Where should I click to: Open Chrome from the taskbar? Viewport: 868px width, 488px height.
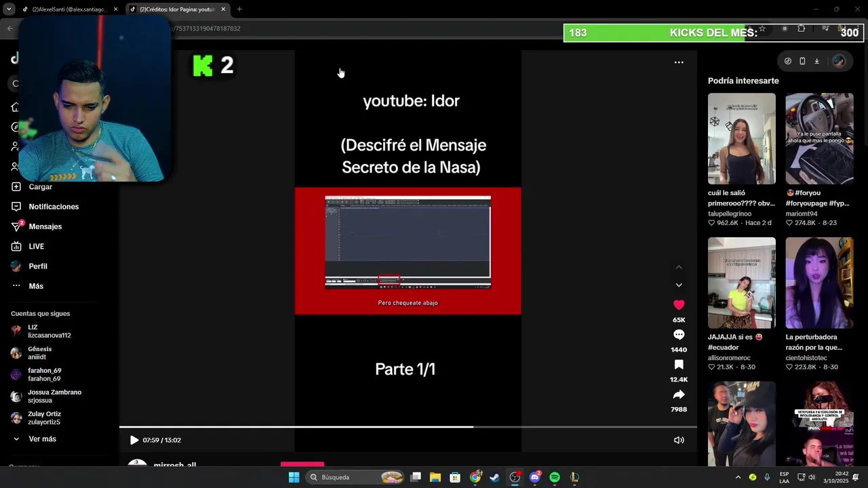[x=475, y=477]
